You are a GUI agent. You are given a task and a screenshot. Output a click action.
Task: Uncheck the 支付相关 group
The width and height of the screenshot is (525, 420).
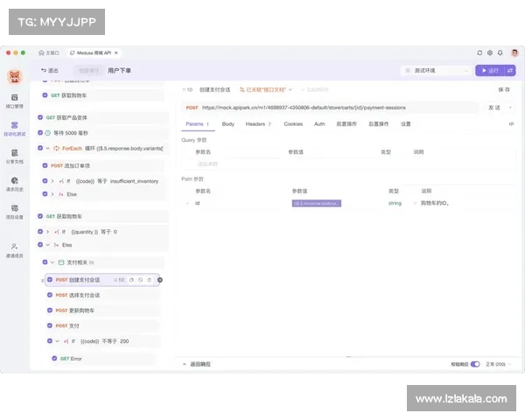pyautogui.click(x=45, y=262)
